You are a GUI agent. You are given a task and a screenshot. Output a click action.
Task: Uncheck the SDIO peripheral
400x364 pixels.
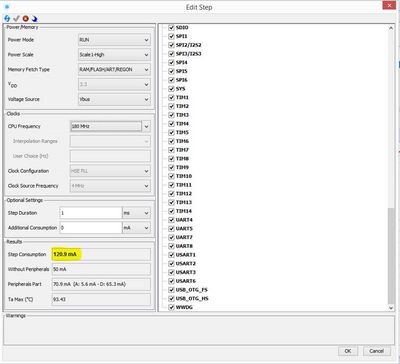tap(171, 27)
